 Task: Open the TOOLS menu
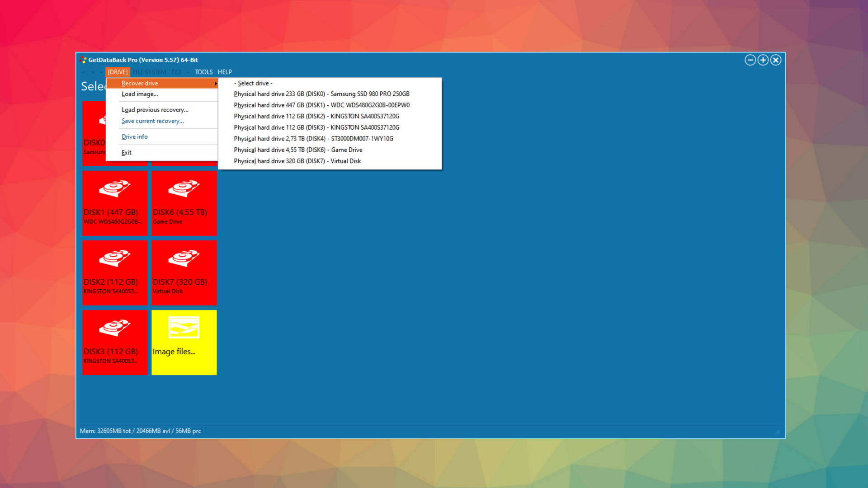(203, 72)
